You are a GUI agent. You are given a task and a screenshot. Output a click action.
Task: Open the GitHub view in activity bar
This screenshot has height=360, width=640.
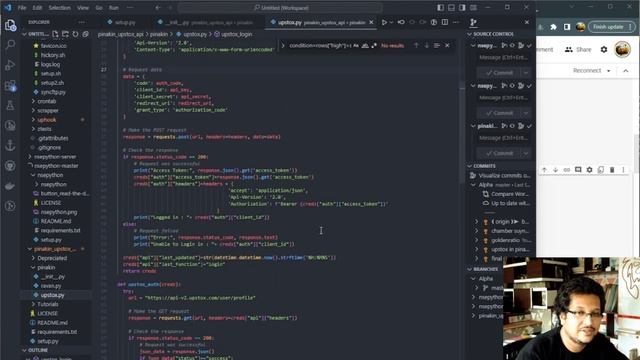[x=10, y=166]
